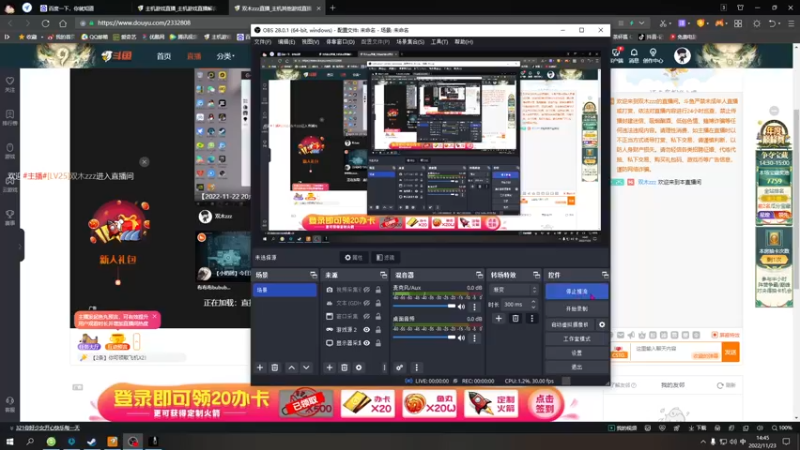The height and width of the screenshot is (450, 800).
Task: Undock the Scenes panel with its float icon
Action: pos(313,275)
